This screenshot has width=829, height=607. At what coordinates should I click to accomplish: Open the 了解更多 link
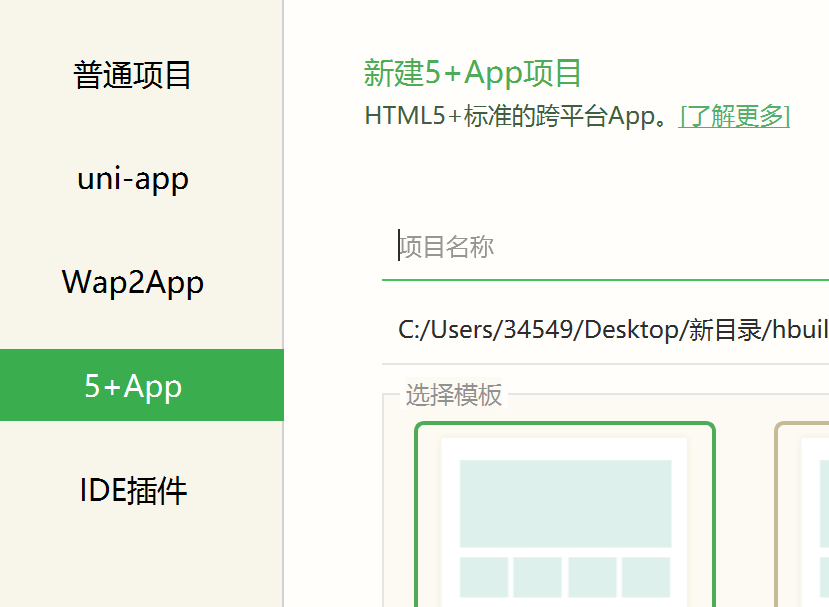pos(735,116)
